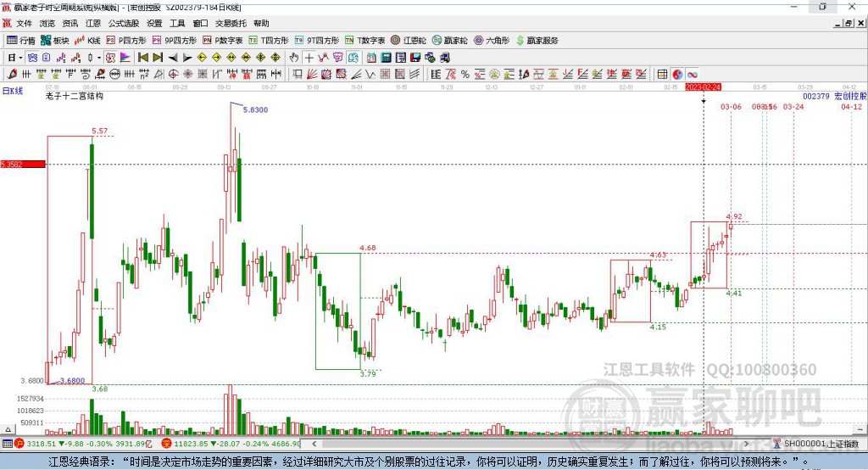This screenshot has width=868, height=470.
Task: Open the calculator icon
Action: tap(386, 58)
